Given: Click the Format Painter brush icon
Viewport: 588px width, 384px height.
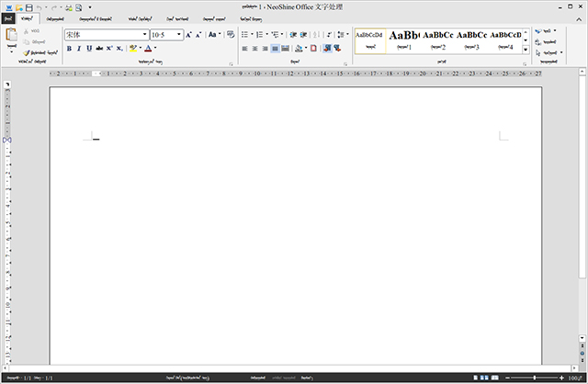Looking at the screenshot, I should click(x=27, y=53).
